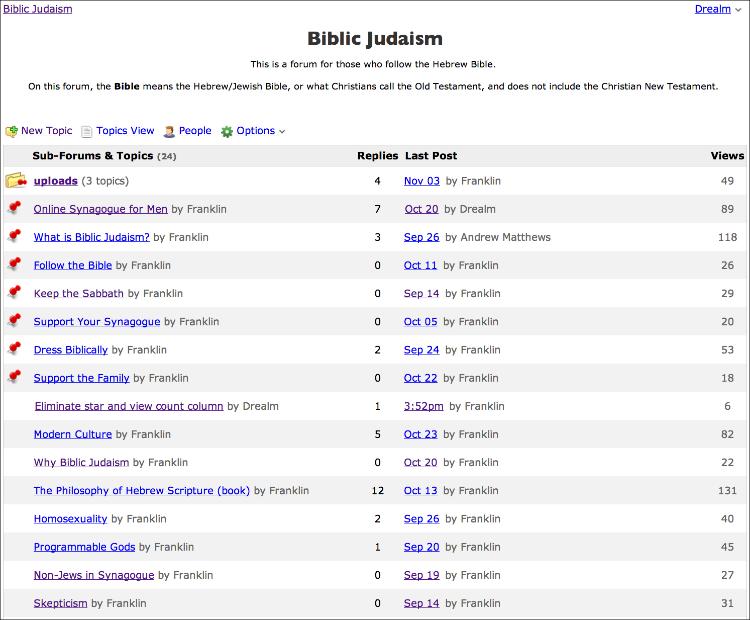750x620 pixels.
Task: Click the Topics View page icon
Action: (x=87, y=131)
